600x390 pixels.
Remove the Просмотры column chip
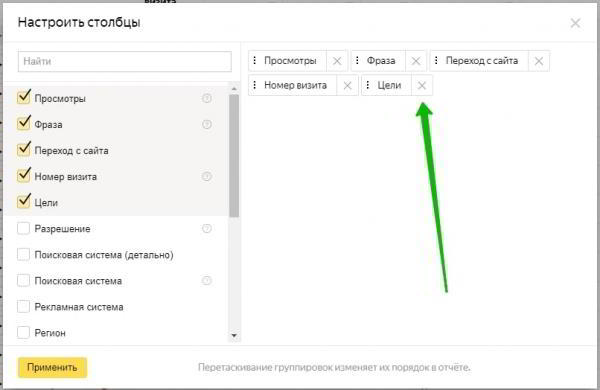pyautogui.click(x=337, y=61)
